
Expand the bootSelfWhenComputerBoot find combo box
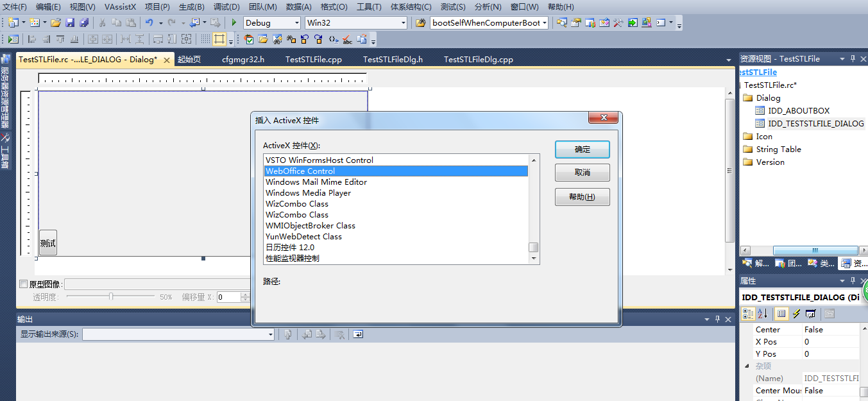pos(545,22)
